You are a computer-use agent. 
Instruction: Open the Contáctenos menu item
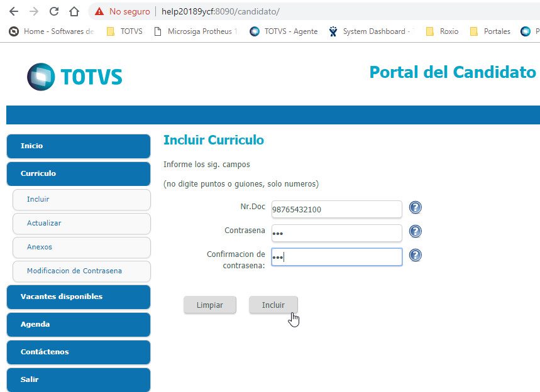(79, 352)
